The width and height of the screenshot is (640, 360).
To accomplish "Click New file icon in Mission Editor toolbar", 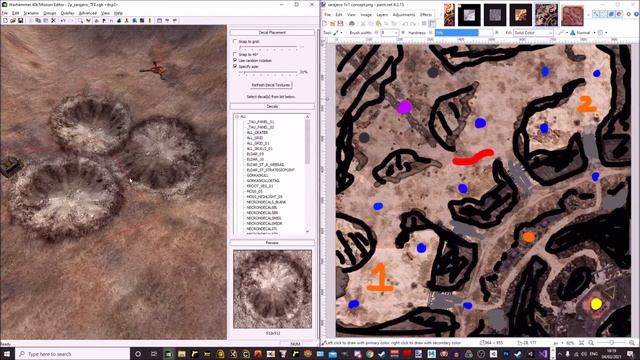I will pyautogui.click(x=5, y=20).
